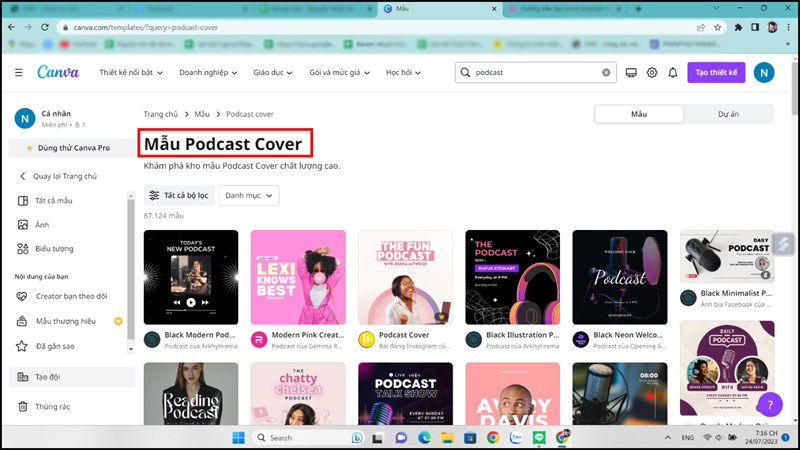Click the taskbar Search box

(308, 438)
